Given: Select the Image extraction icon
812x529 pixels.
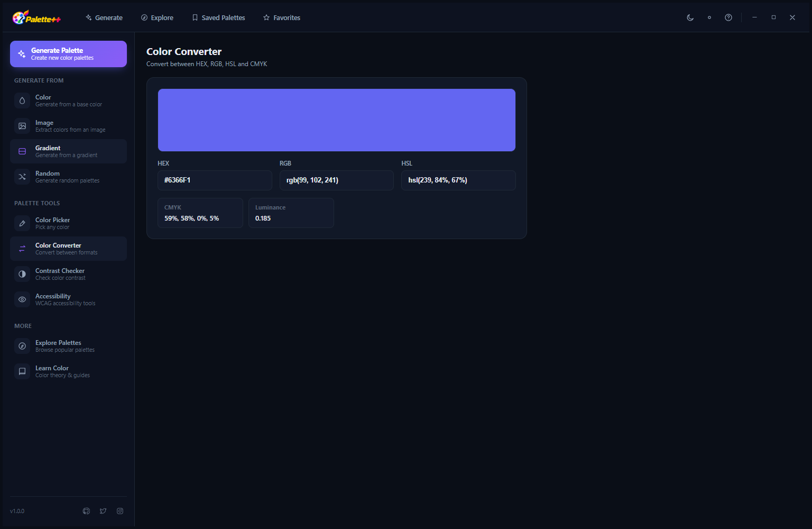Looking at the screenshot, I should pos(22,126).
